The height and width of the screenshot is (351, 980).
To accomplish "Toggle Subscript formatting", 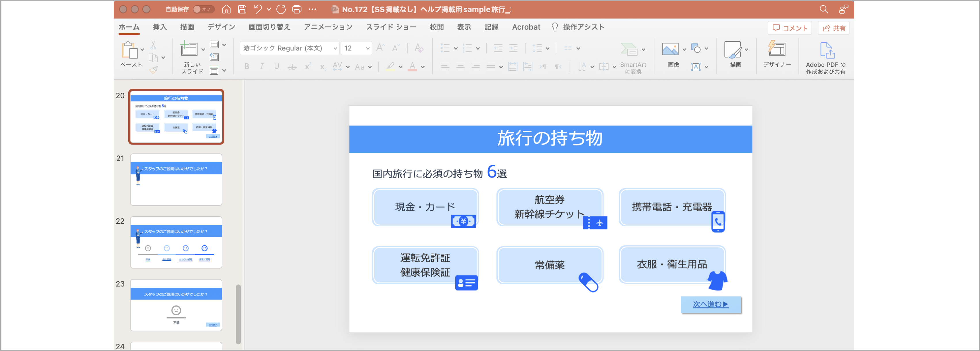I will [x=323, y=67].
